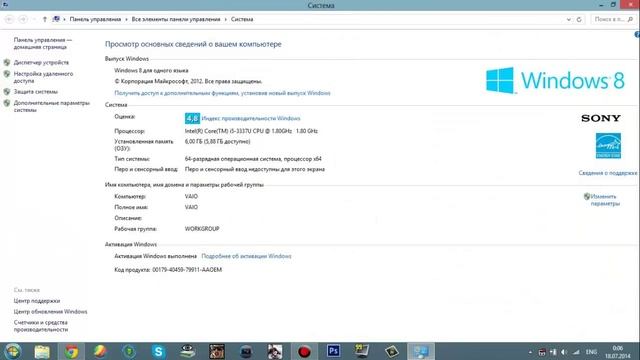Click Изменить параметры link
The width and height of the screenshot is (640, 360).
(605, 200)
